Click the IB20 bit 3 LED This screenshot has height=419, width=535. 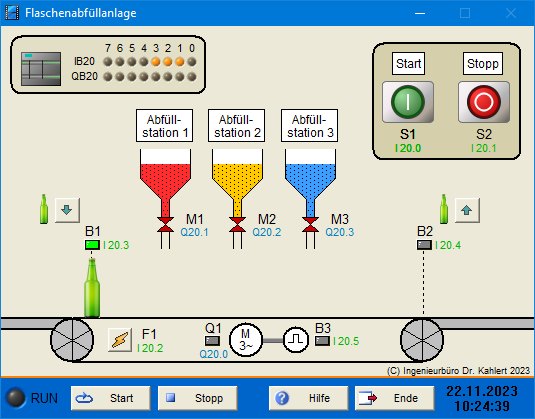click(156, 62)
